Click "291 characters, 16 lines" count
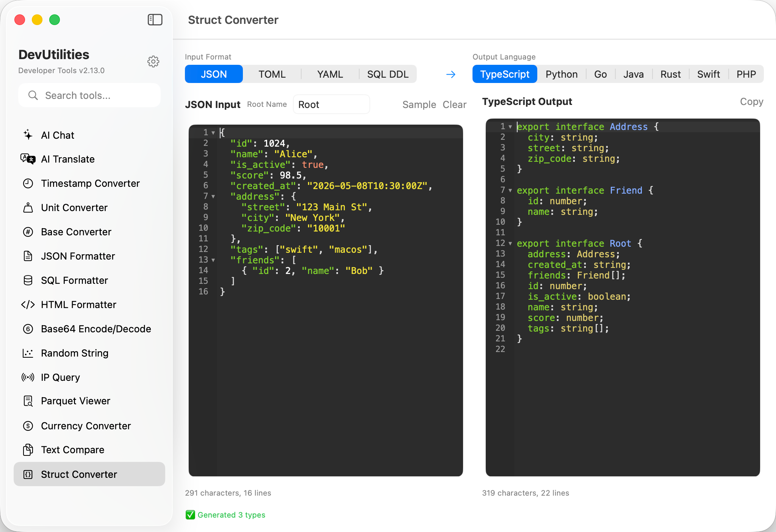The width and height of the screenshot is (776, 532). tap(228, 493)
